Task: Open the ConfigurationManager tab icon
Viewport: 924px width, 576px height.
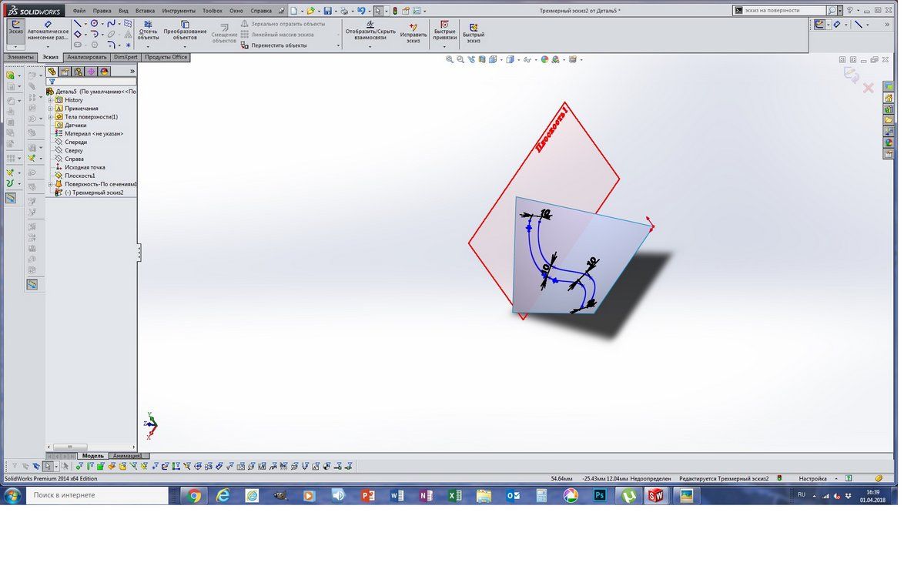Action: point(79,71)
